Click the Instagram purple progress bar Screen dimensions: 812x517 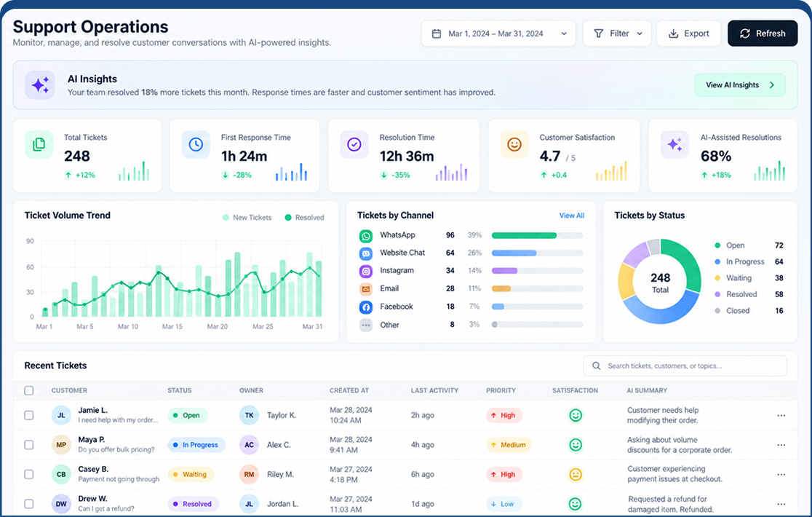click(504, 271)
